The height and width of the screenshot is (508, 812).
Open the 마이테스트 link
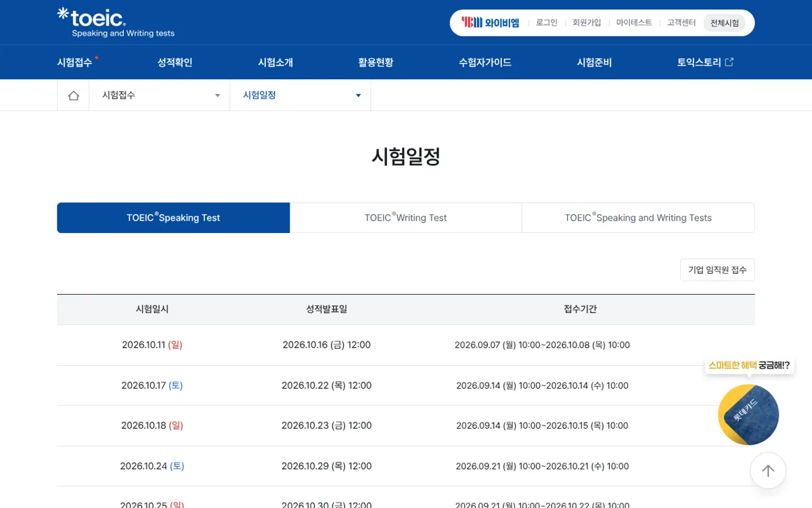tap(634, 22)
